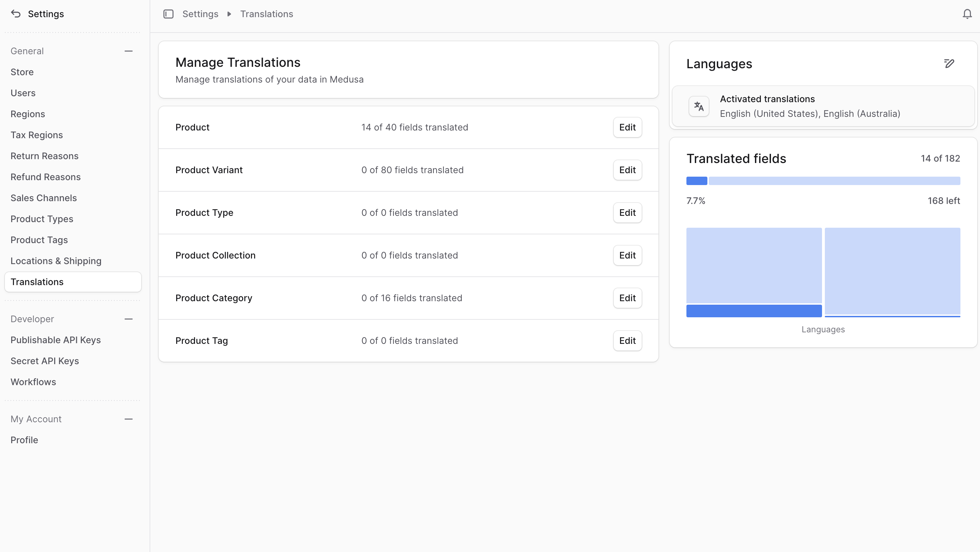Open Store settings

click(x=22, y=72)
